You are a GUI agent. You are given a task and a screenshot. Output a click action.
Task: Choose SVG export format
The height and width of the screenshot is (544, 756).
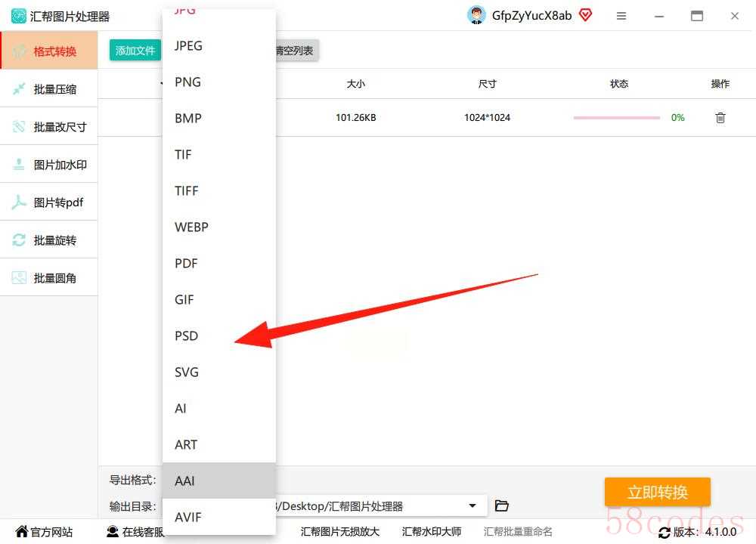pyautogui.click(x=219, y=372)
